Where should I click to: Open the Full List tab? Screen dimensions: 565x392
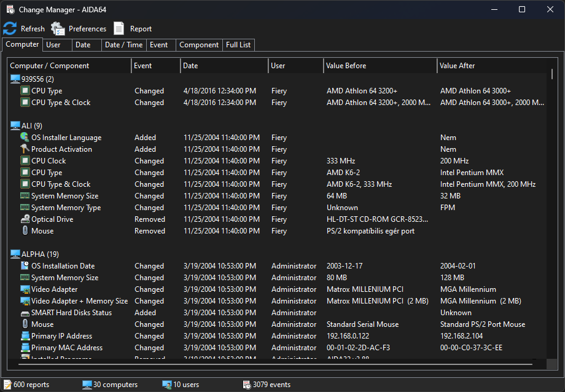click(238, 45)
